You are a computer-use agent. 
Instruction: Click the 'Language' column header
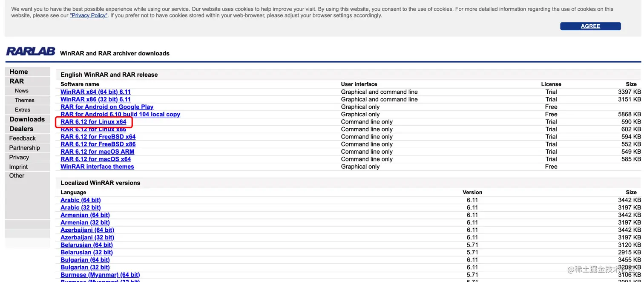pos(73,193)
